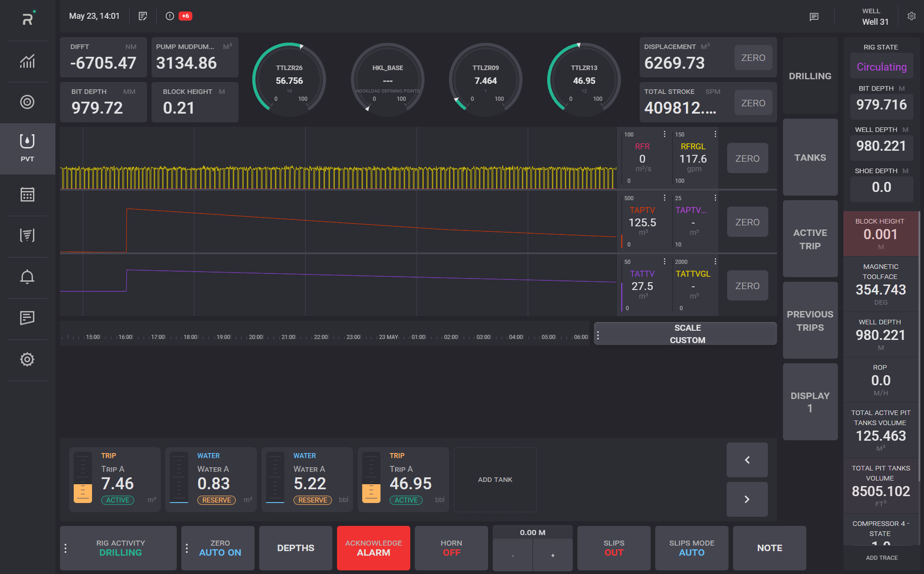924x574 pixels.
Task: Open RIG ACTIVITY three-dot menu
Action: 65,548
